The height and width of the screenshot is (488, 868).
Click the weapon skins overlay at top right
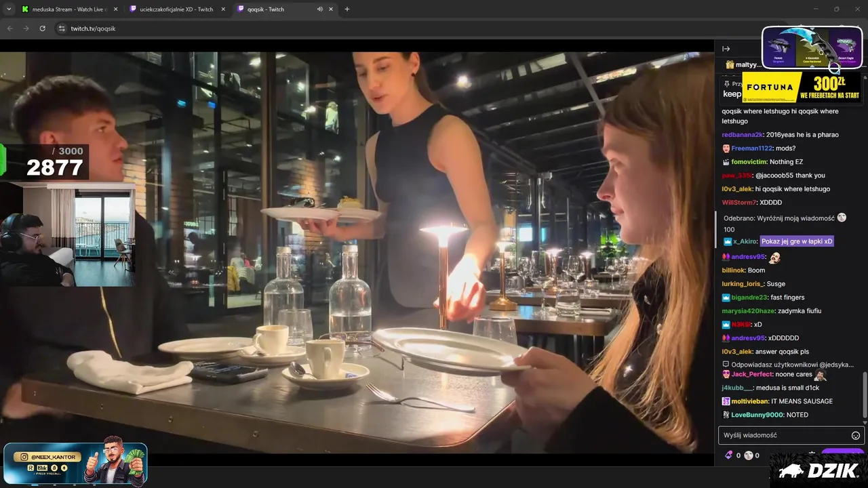pos(812,47)
